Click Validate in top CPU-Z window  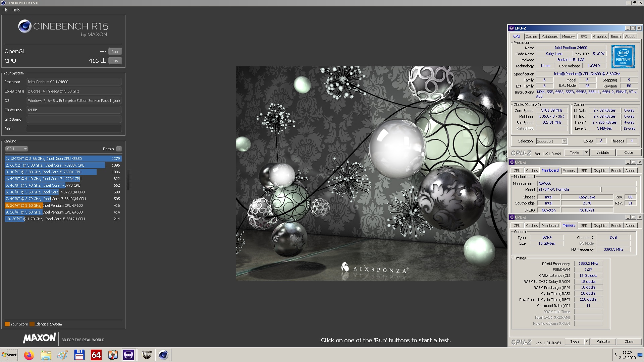point(603,153)
